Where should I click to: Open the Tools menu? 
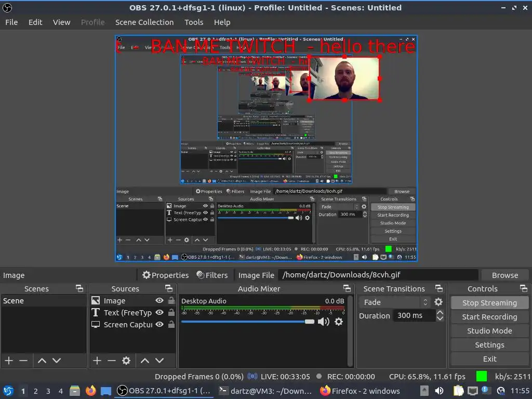click(x=194, y=22)
